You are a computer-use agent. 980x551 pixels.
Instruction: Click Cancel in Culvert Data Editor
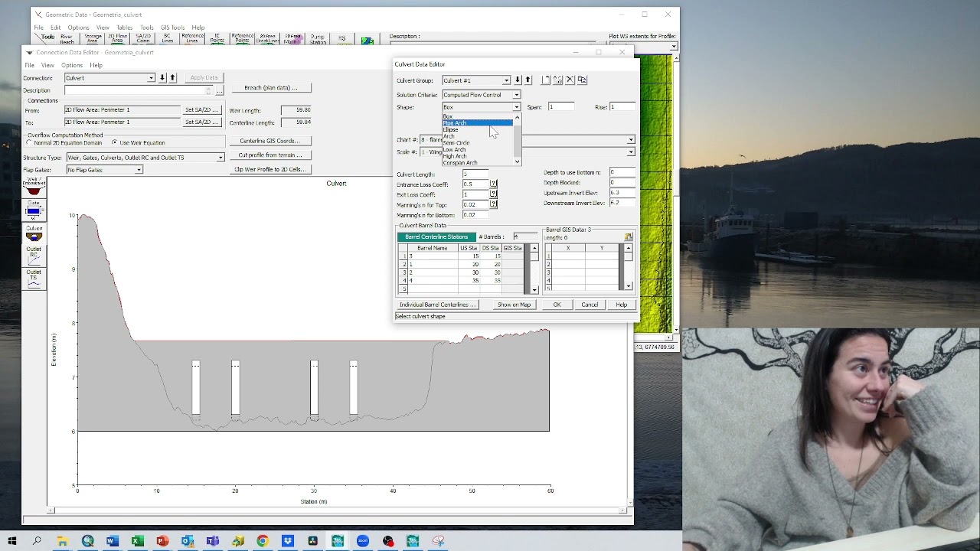point(590,305)
